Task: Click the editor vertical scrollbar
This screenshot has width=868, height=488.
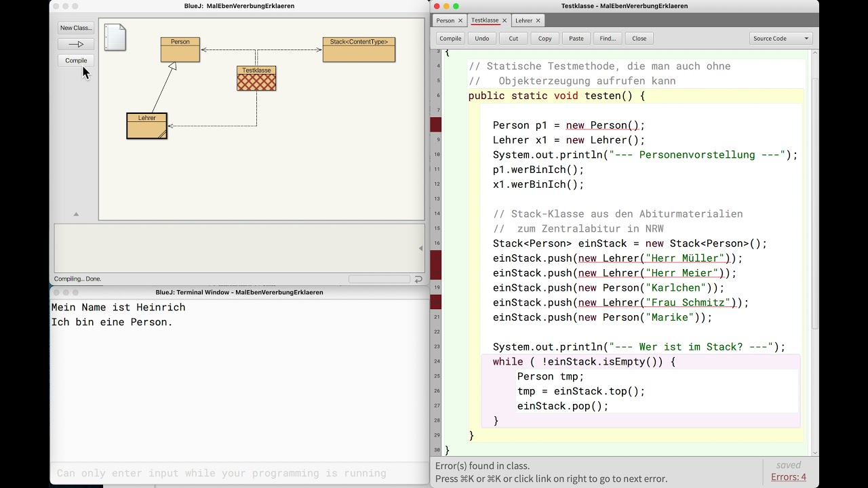Action: tap(815, 203)
